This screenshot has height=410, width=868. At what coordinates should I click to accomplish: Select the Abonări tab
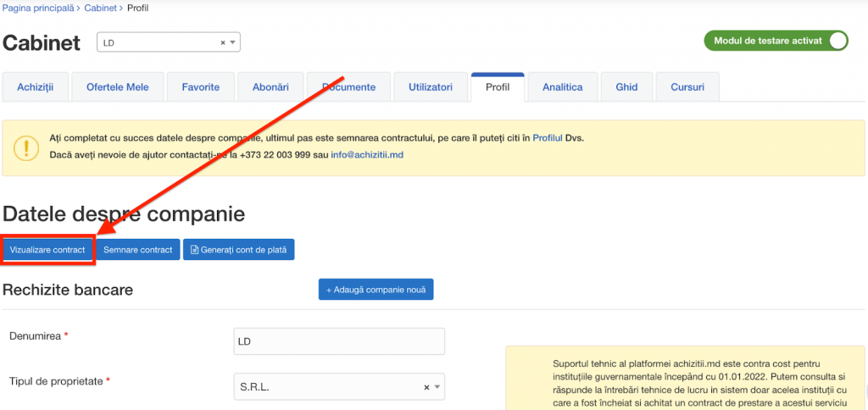(x=270, y=87)
